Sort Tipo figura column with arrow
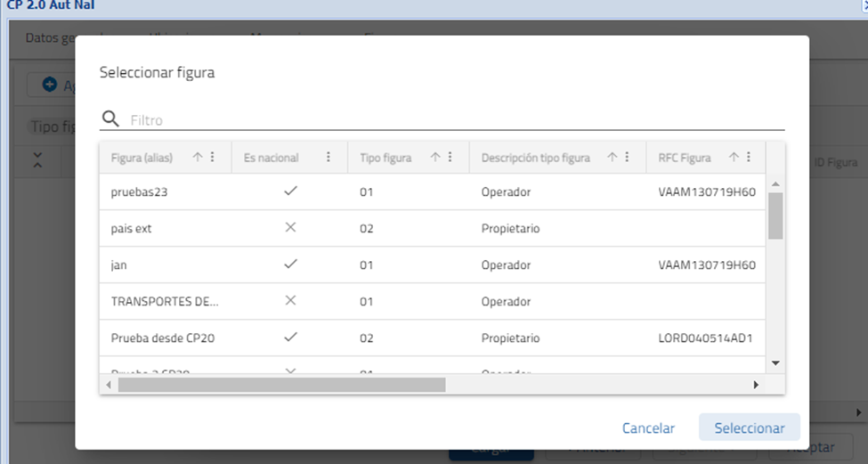868x464 pixels. pos(435,158)
